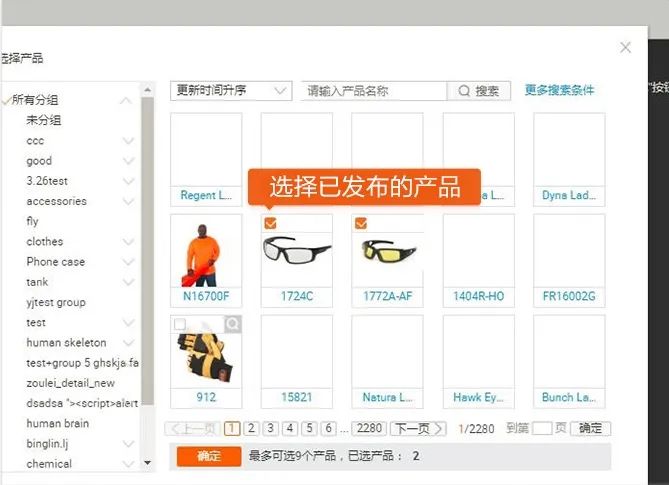Image resolution: width=669 pixels, height=485 pixels.
Task: Go to page 6
Action: click(329, 428)
